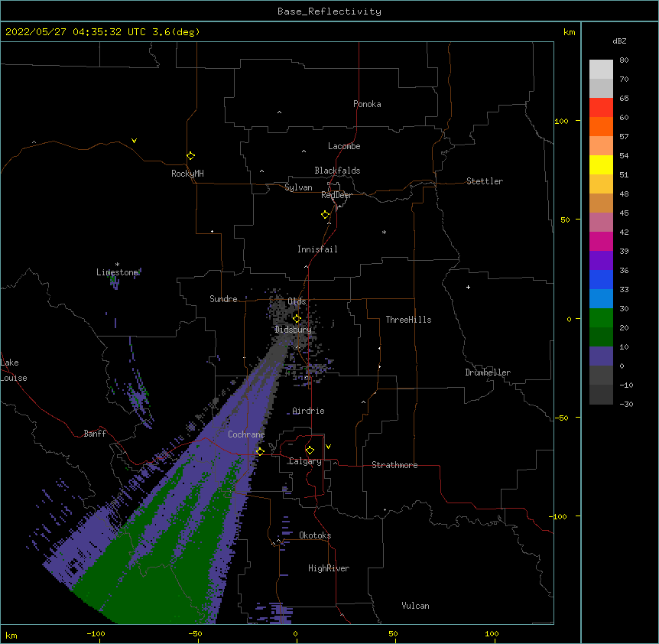This screenshot has width=659, height=644.
Task: Click the Limestone label
Action: coord(117,272)
